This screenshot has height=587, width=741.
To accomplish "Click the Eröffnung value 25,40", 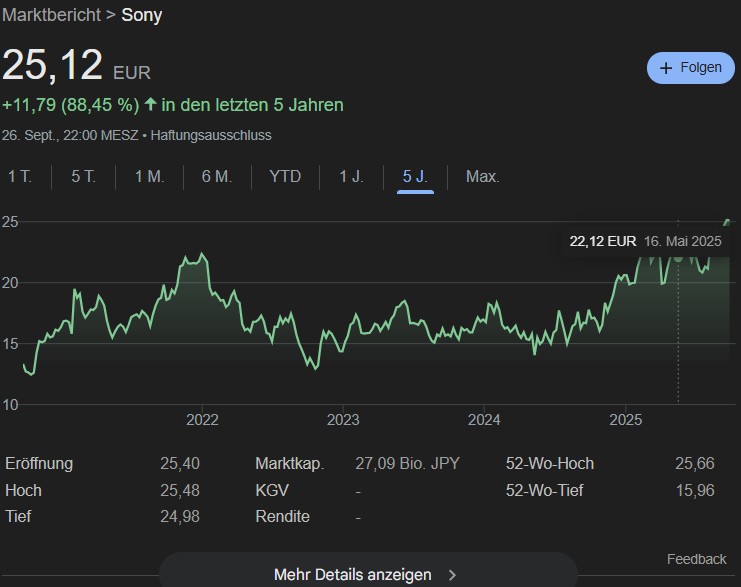I will pos(180,464).
